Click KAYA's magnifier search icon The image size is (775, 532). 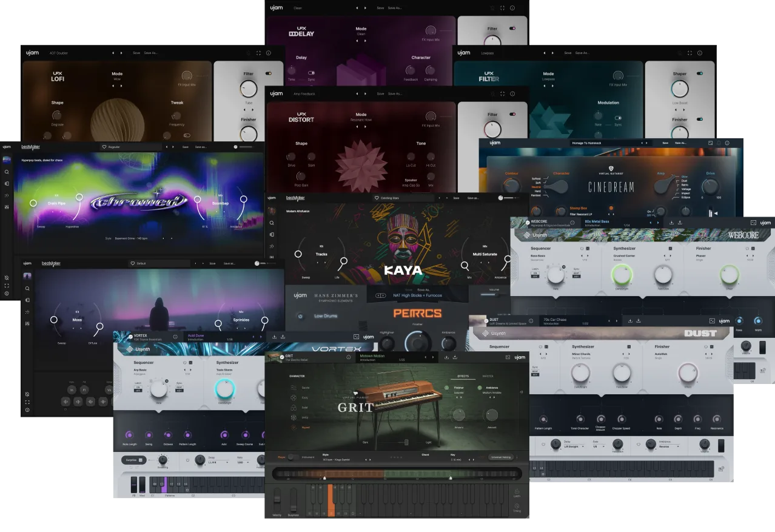click(x=465, y=266)
